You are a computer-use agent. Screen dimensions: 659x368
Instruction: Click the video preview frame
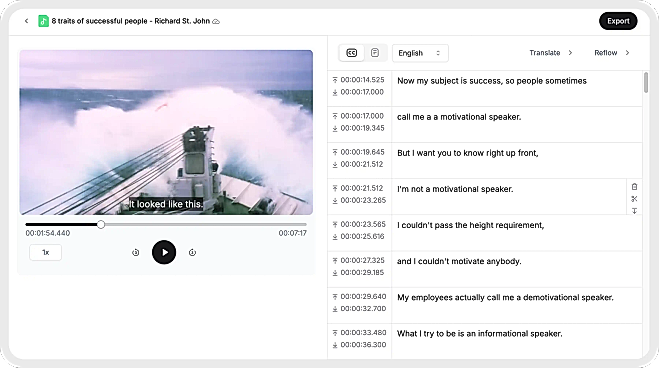click(x=166, y=132)
